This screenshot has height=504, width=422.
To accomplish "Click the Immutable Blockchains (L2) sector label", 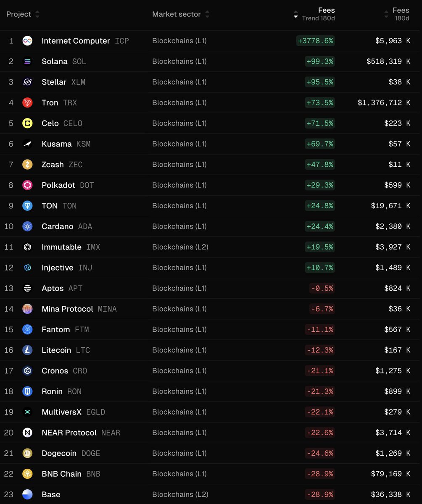I will (x=180, y=247).
